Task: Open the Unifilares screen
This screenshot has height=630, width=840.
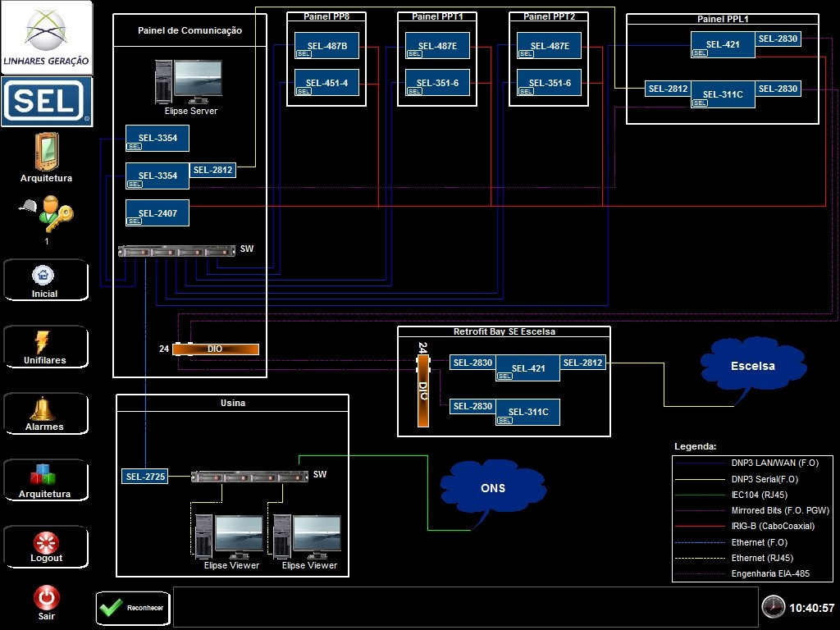Action: [46, 347]
